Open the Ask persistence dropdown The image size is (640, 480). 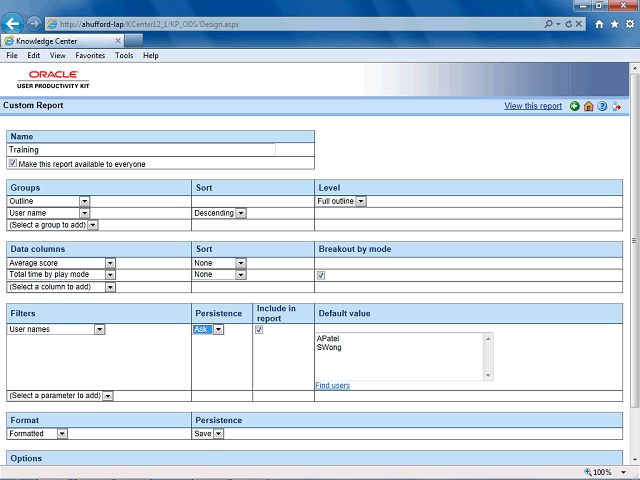(x=218, y=329)
